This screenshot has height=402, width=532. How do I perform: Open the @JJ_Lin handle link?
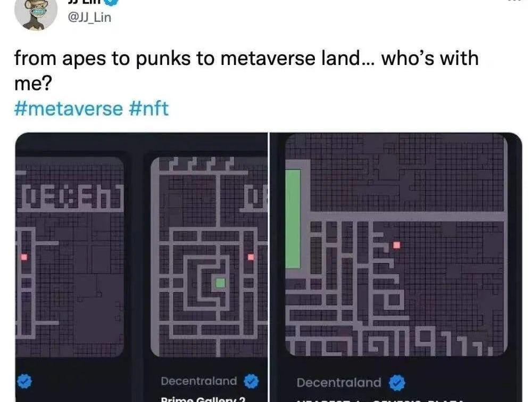coord(89,18)
